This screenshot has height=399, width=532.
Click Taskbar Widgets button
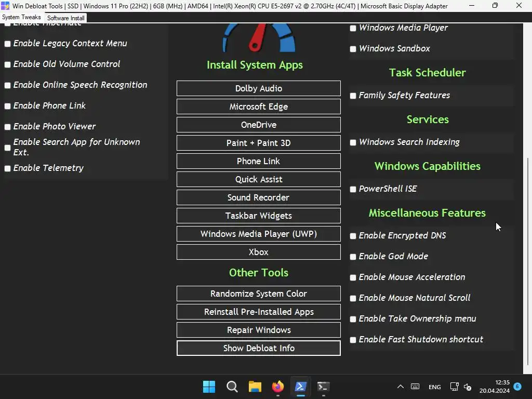259,216
